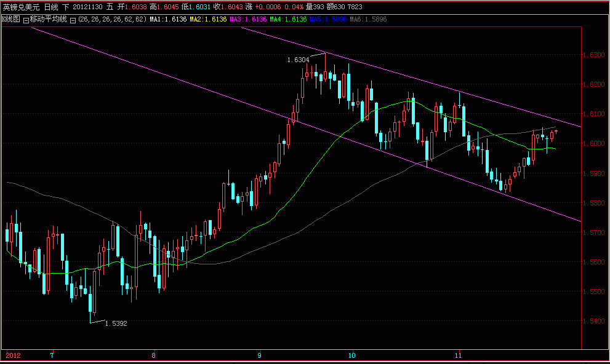This screenshot has width=610, height=364.
Task: Click the 1.5900 price axis label
Action: [593, 173]
